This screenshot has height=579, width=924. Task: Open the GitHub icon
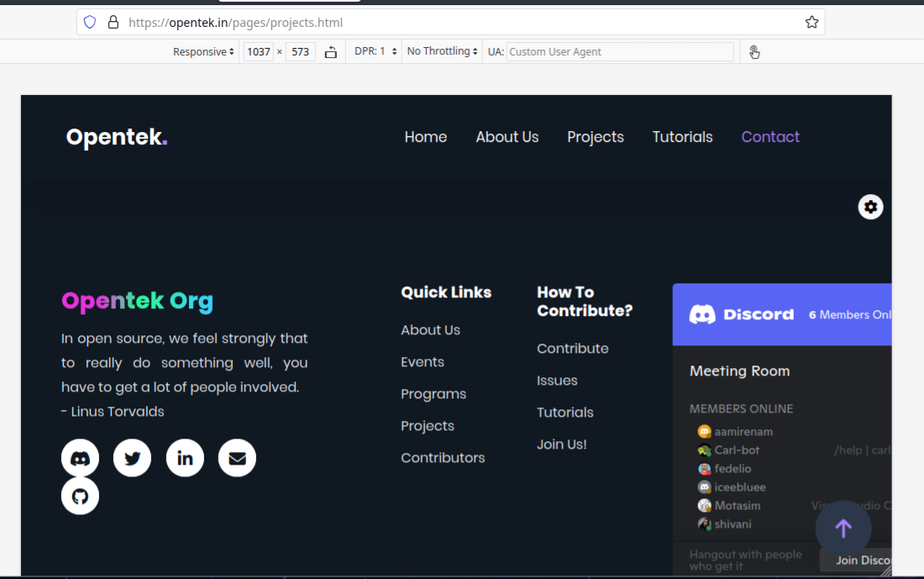pos(79,496)
